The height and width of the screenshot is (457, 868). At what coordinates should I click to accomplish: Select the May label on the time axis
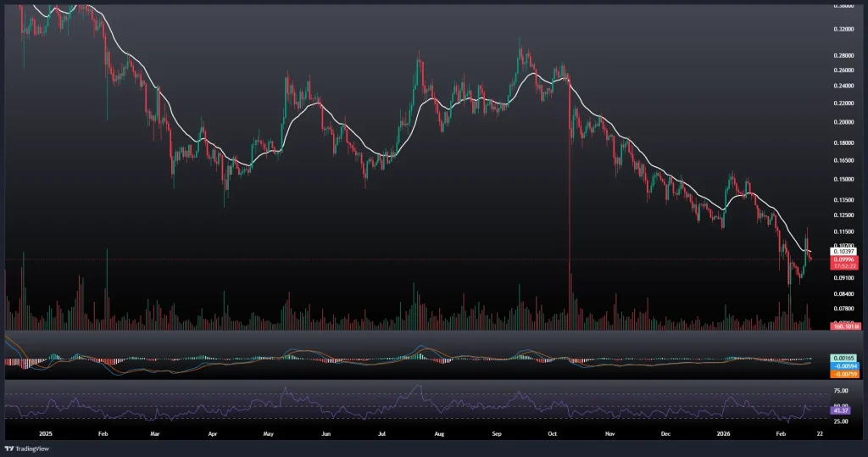click(x=269, y=432)
